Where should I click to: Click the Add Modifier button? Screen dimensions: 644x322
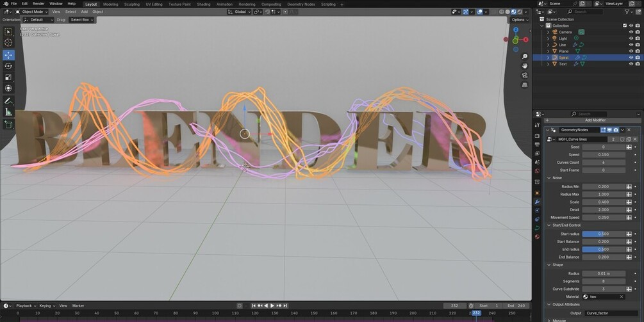(592, 120)
